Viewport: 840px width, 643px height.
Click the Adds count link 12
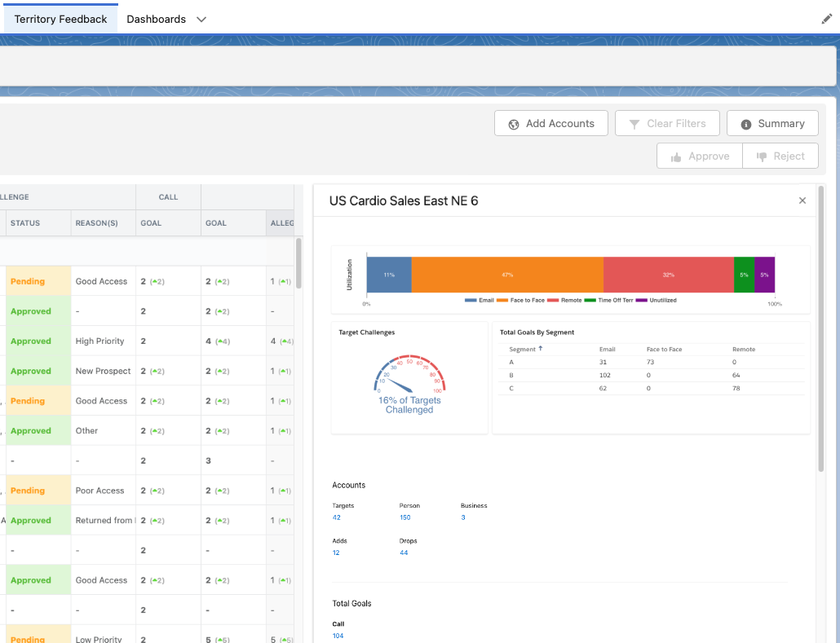pyautogui.click(x=336, y=553)
